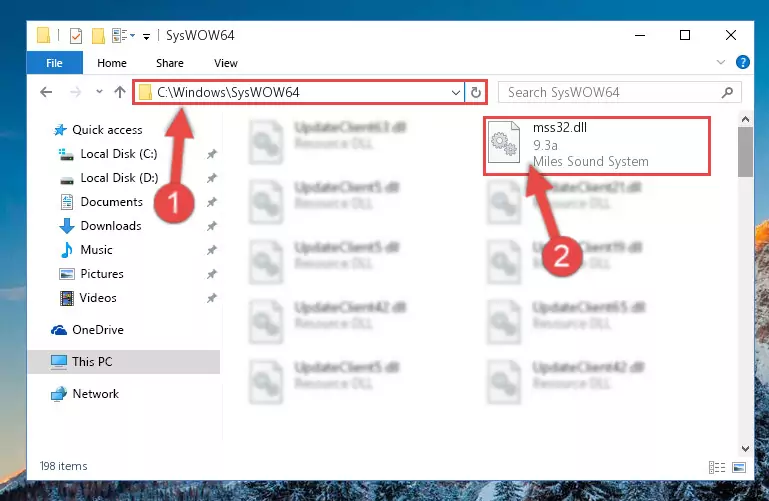Click the Network icon in sidebar
Image resolution: width=769 pixels, height=501 pixels.
(59, 394)
